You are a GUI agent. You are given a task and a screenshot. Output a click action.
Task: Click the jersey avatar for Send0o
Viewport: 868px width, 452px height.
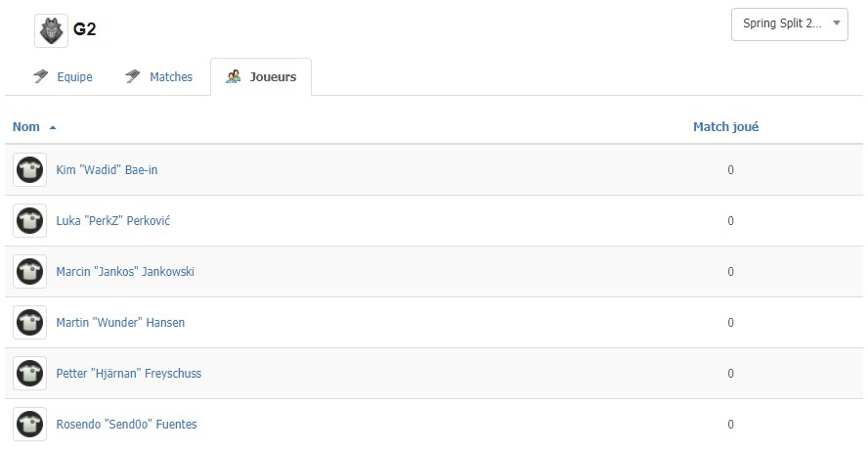(x=30, y=425)
